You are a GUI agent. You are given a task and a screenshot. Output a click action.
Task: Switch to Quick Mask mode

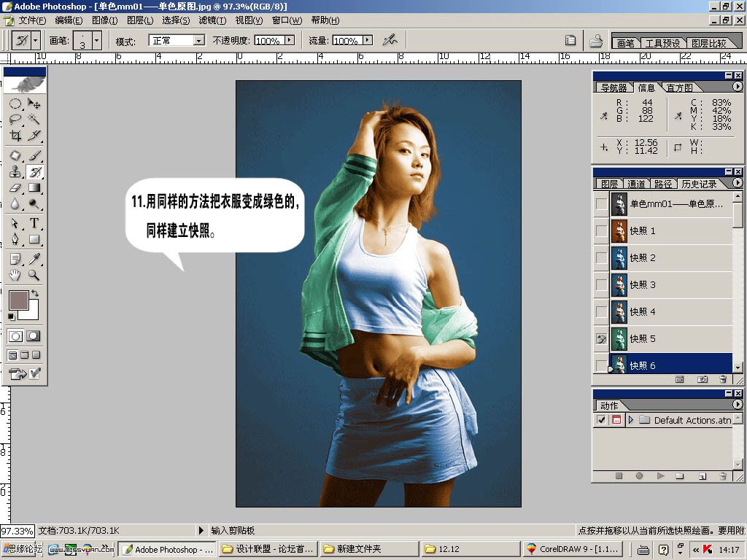(33, 336)
